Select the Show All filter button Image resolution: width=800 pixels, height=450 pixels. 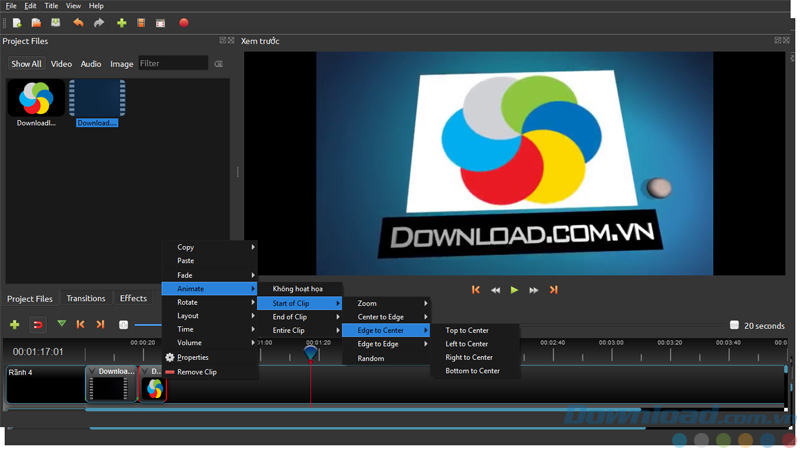27,64
